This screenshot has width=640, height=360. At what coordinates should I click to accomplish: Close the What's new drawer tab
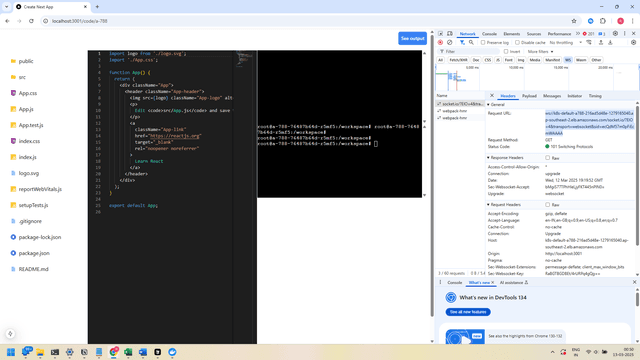click(x=493, y=282)
